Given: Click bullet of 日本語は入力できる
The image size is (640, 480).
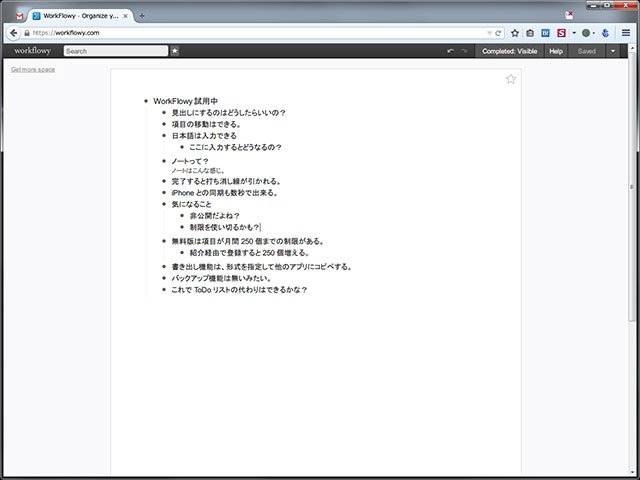Looking at the screenshot, I should tap(164, 136).
